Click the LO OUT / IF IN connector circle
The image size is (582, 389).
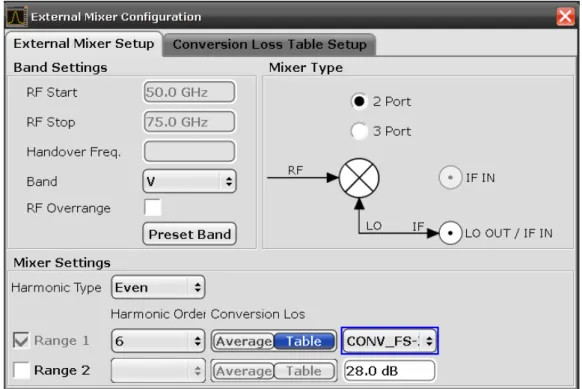tap(450, 233)
